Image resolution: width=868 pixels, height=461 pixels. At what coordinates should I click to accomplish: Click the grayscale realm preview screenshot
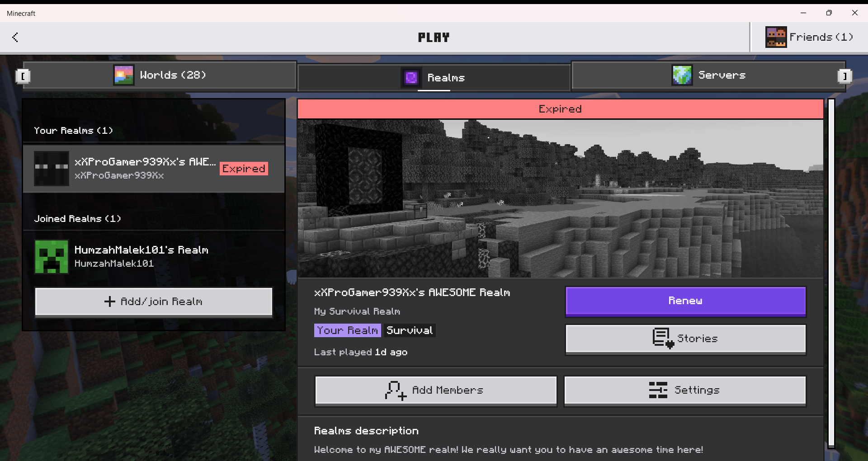560,198
